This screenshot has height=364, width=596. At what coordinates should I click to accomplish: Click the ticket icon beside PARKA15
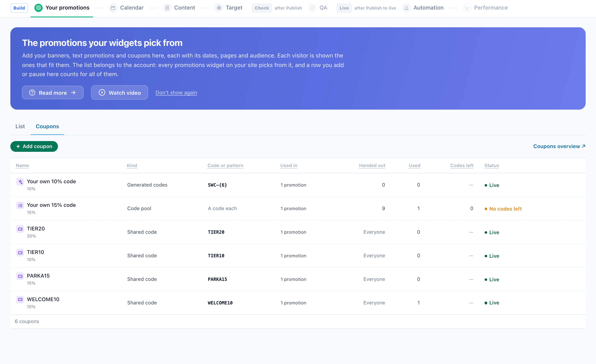click(20, 276)
